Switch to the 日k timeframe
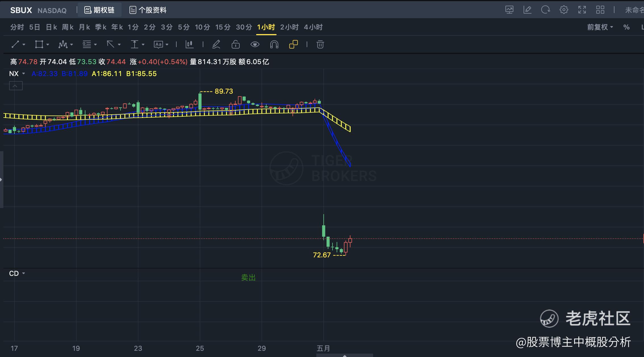This screenshot has height=357, width=644. click(51, 27)
